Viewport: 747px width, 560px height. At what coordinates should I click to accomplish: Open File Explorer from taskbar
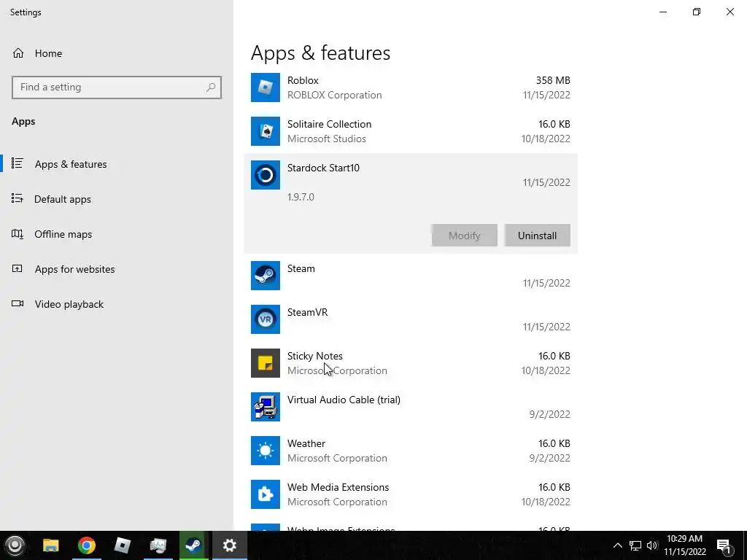point(51,545)
